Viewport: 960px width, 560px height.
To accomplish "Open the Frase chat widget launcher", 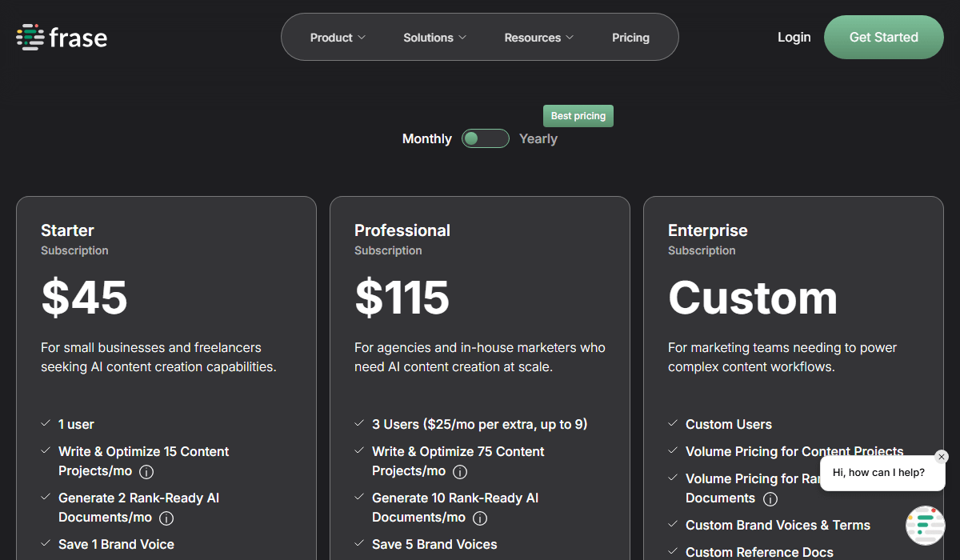I will point(925,526).
